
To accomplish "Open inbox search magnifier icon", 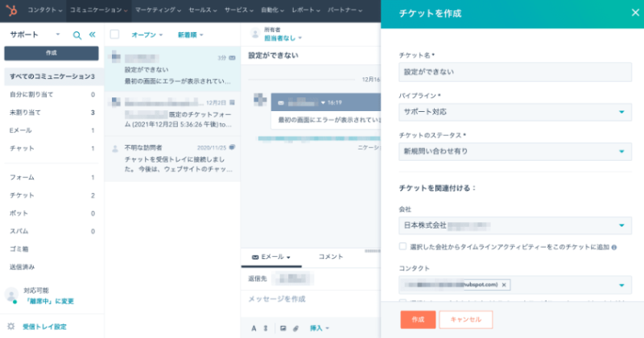I will [x=76, y=35].
